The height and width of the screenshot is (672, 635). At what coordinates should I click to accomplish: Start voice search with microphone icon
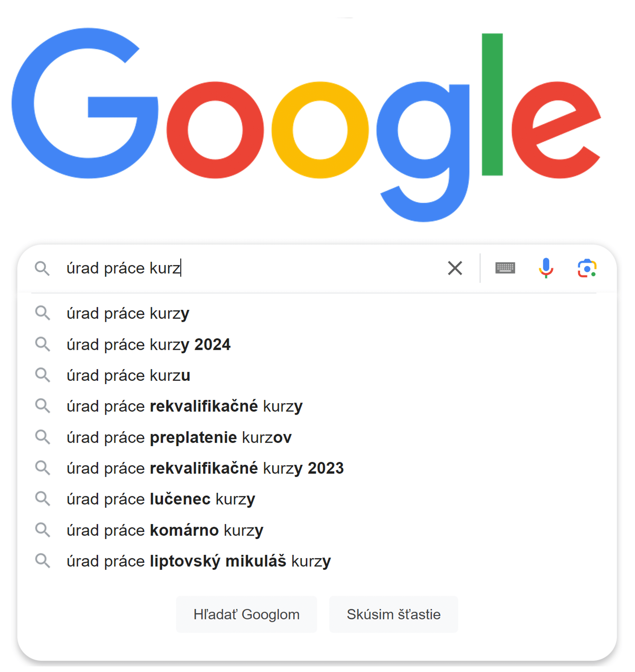546,268
